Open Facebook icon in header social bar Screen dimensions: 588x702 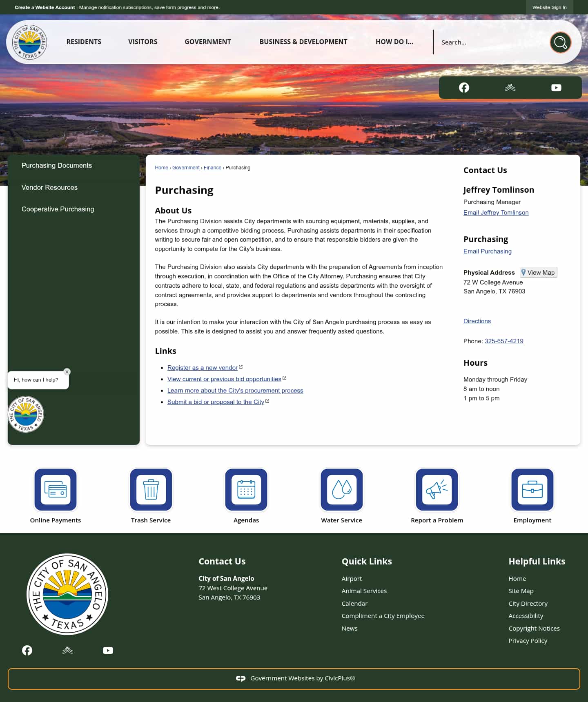click(x=464, y=88)
